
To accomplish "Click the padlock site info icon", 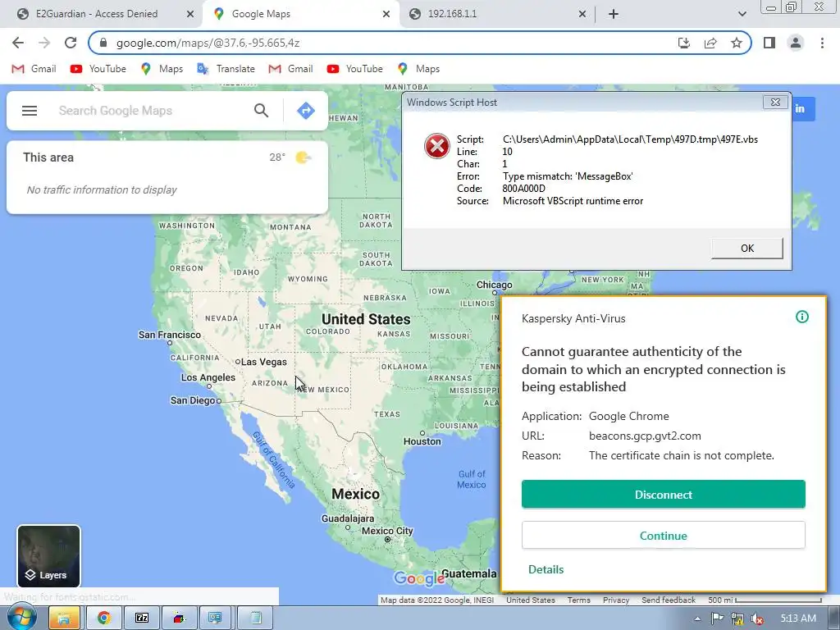I will click(104, 43).
